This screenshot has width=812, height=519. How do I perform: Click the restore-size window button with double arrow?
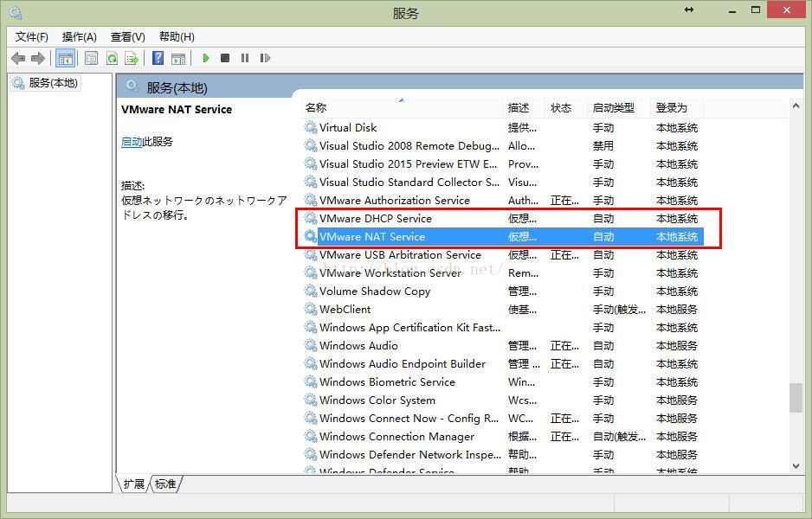click(x=689, y=10)
